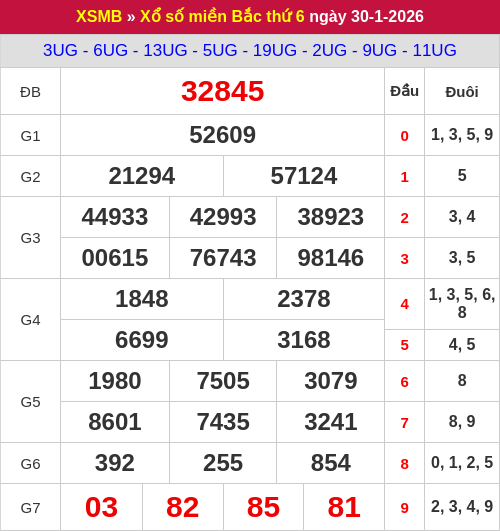Click the G3 number 98146
The image size is (500, 531).
pyautogui.click(x=331, y=258)
